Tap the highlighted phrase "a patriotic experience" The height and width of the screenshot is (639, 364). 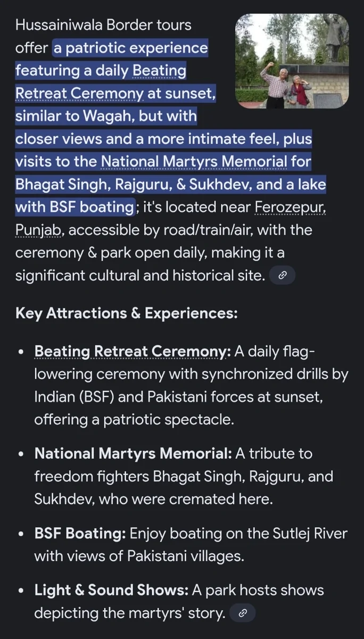130,48
